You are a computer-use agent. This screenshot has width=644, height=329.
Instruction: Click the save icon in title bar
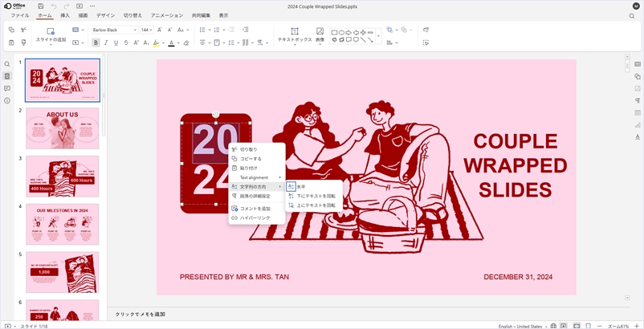[x=41, y=6]
